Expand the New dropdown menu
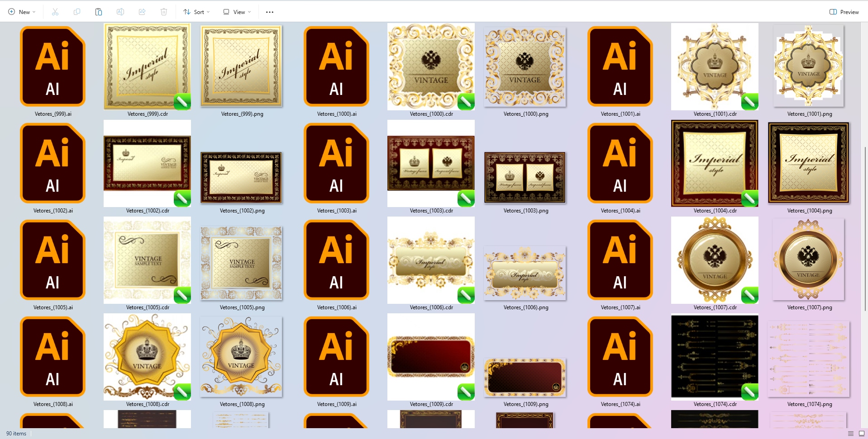Viewport: 868px width, 439px height. (x=22, y=12)
